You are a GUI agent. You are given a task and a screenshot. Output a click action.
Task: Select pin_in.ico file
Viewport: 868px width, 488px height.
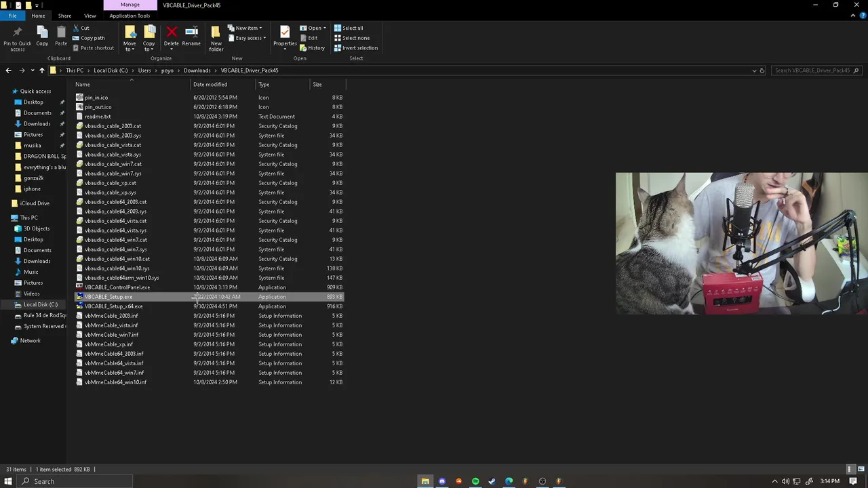click(96, 98)
